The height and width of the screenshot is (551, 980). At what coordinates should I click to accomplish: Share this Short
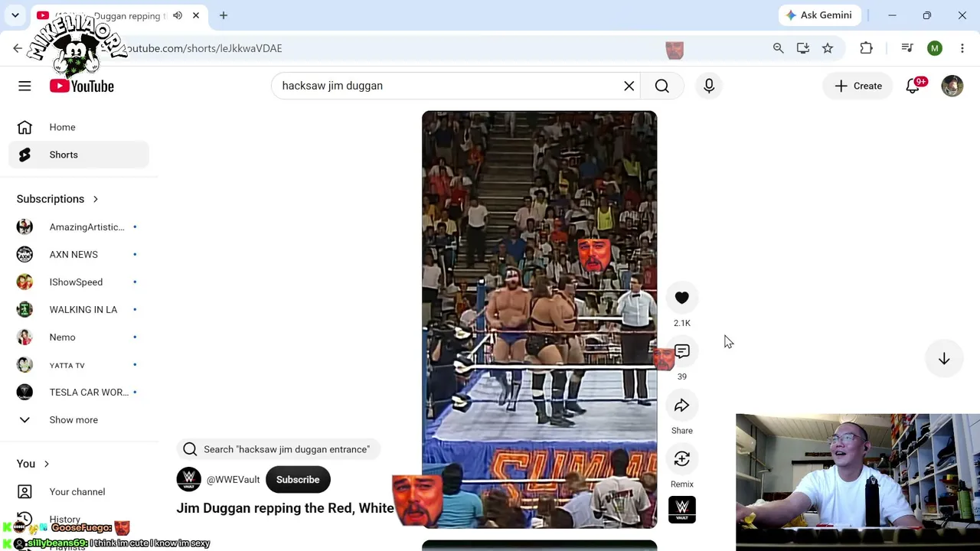682,405
